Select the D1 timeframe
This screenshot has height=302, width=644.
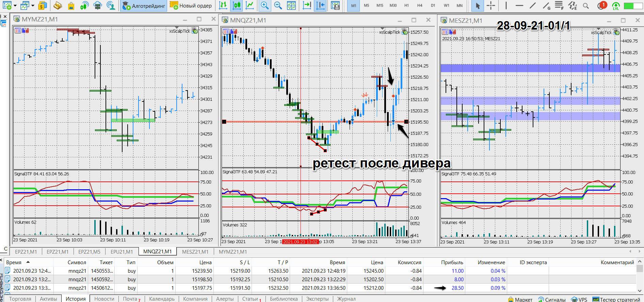tap(433, 5)
